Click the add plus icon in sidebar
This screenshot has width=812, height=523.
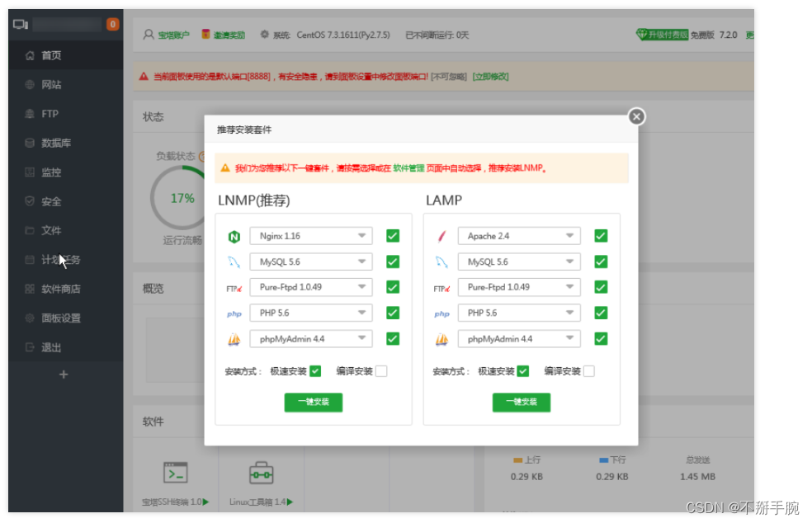[64, 375]
